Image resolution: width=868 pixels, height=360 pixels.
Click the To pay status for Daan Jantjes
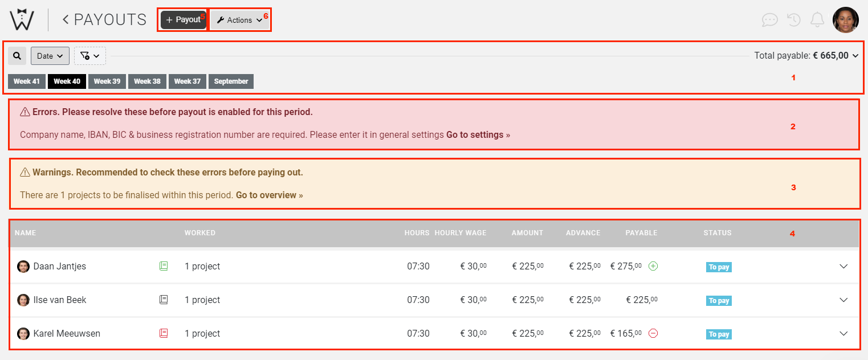[x=719, y=267]
